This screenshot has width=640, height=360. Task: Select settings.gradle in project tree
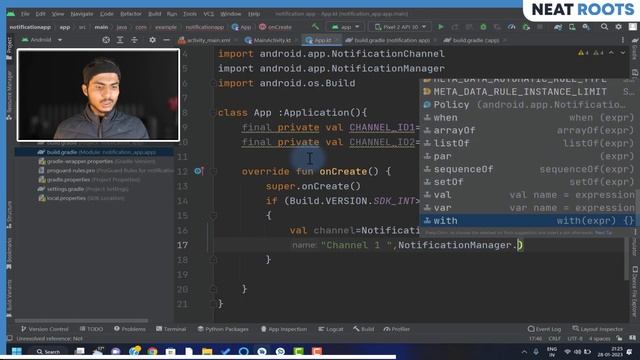(x=83, y=189)
